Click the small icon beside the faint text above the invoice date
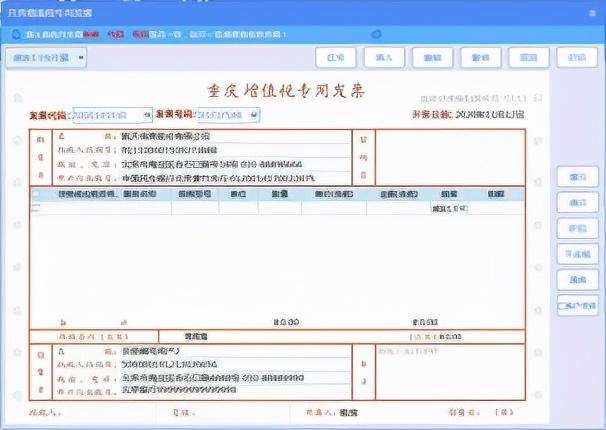The width and height of the screenshot is (606, 430). point(538,98)
